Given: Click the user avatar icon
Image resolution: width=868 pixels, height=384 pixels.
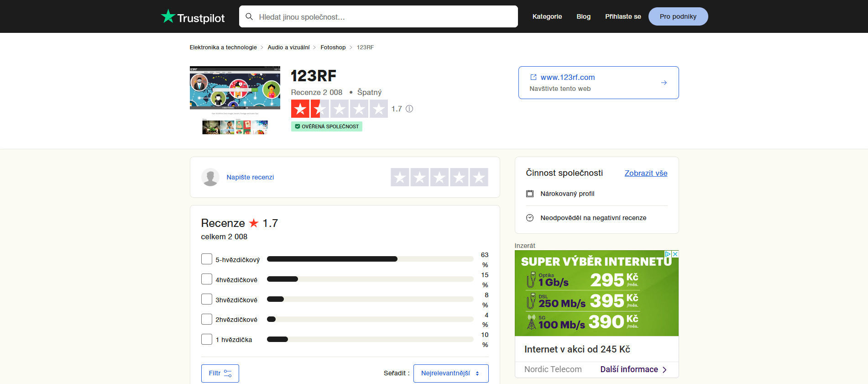Looking at the screenshot, I should 210,177.
